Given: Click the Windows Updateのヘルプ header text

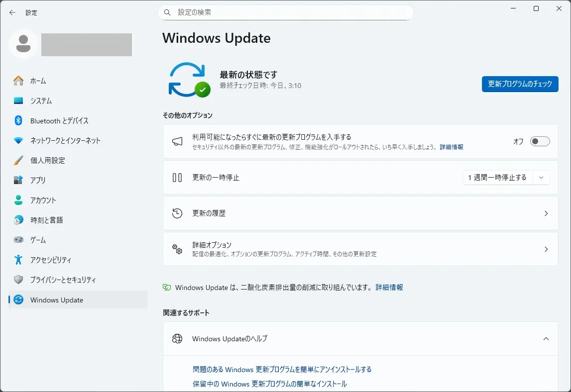Looking at the screenshot, I should pos(230,339).
